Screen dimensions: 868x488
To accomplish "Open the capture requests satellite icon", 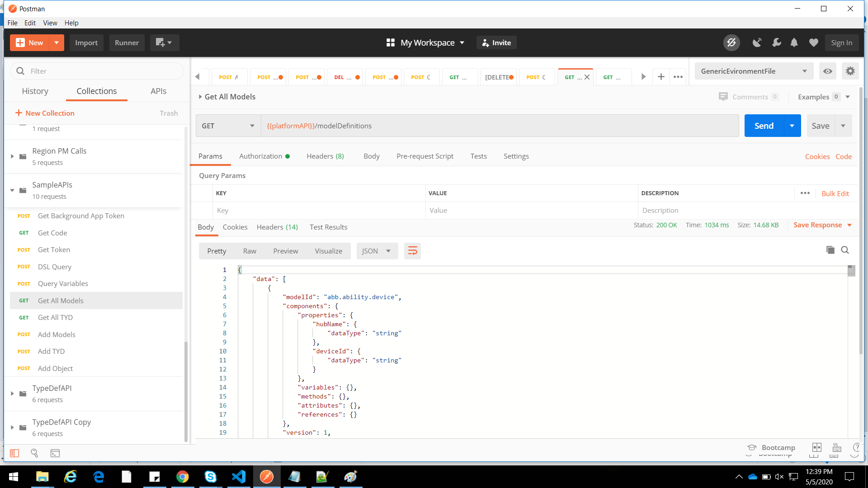I will click(x=757, y=43).
